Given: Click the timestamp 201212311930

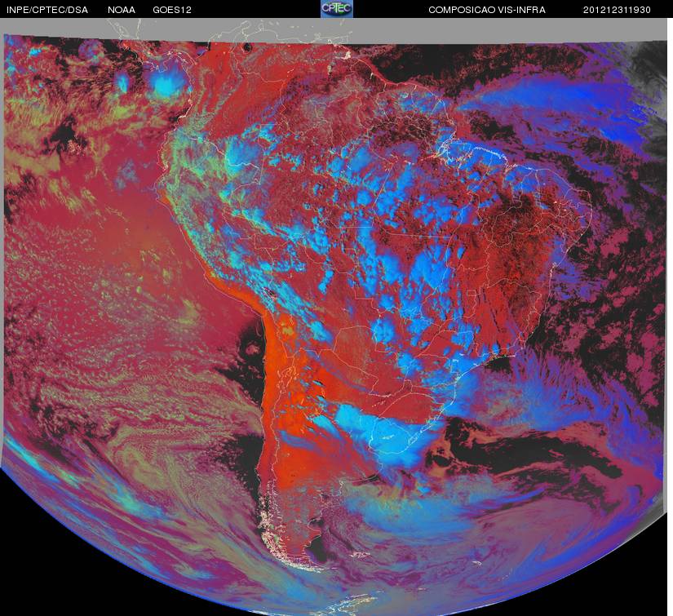Looking at the screenshot, I should 618,10.
